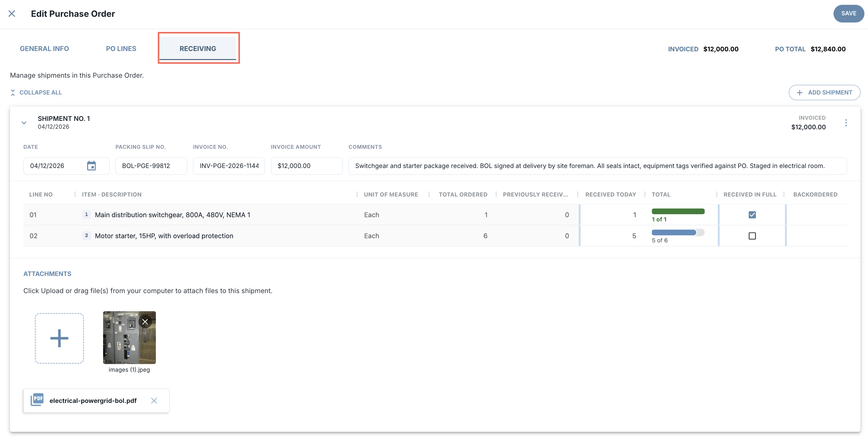Uncheck Received in Full for switchgear line
The image size is (868, 438).
pyautogui.click(x=752, y=215)
